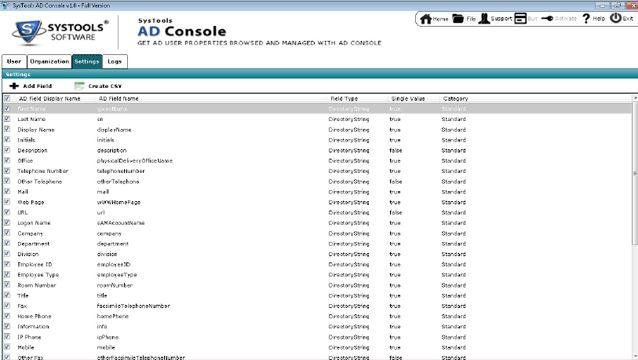
Task: Open the Help question mark icon
Action: pos(586,19)
